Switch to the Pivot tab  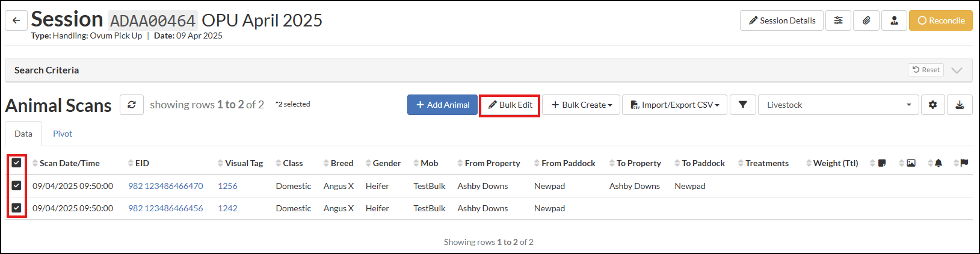pyautogui.click(x=63, y=134)
